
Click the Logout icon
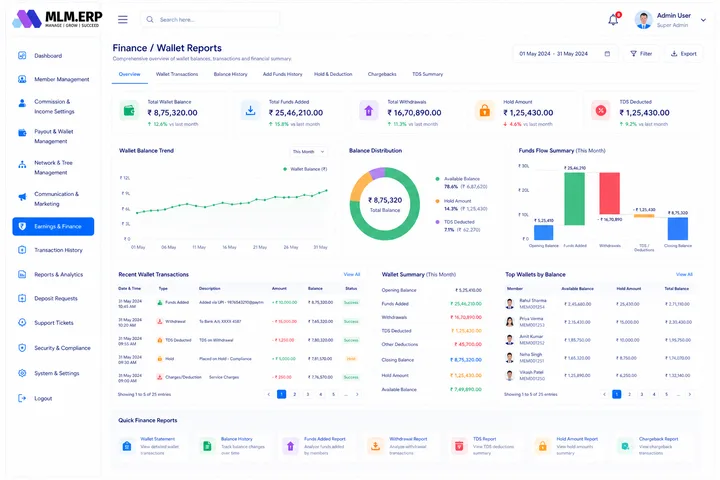pos(22,398)
